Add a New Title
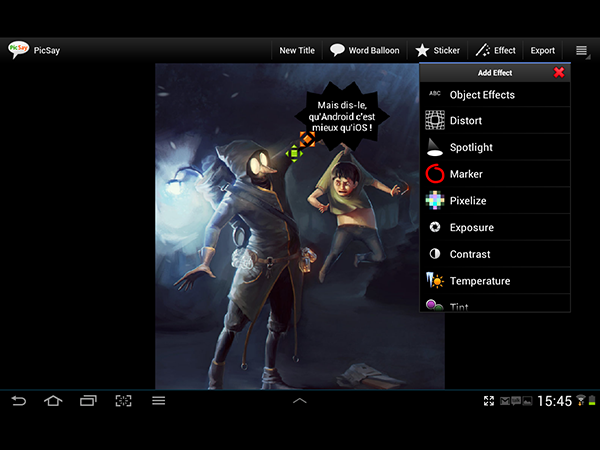The height and width of the screenshot is (450, 600). (x=297, y=51)
